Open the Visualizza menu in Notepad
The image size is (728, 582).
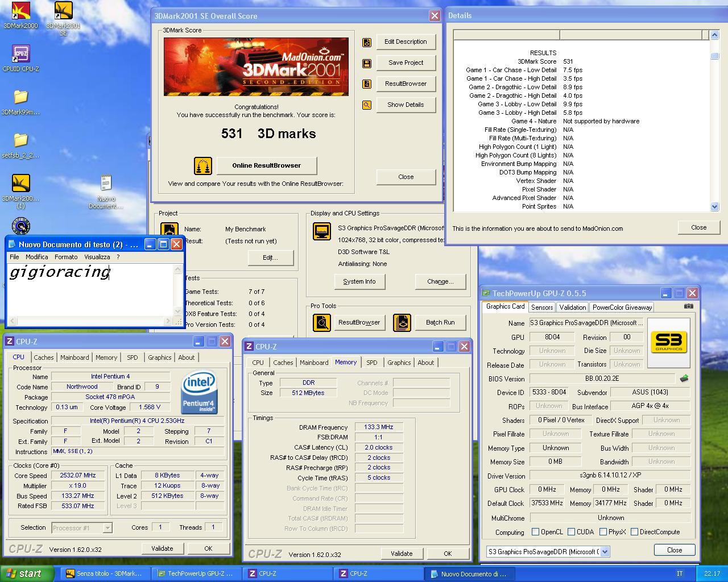[x=97, y=257]
